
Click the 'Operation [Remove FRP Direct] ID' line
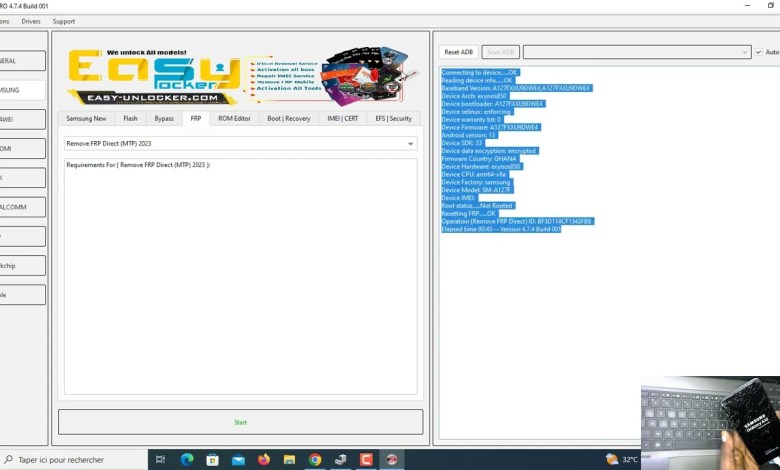pos(517,221)
